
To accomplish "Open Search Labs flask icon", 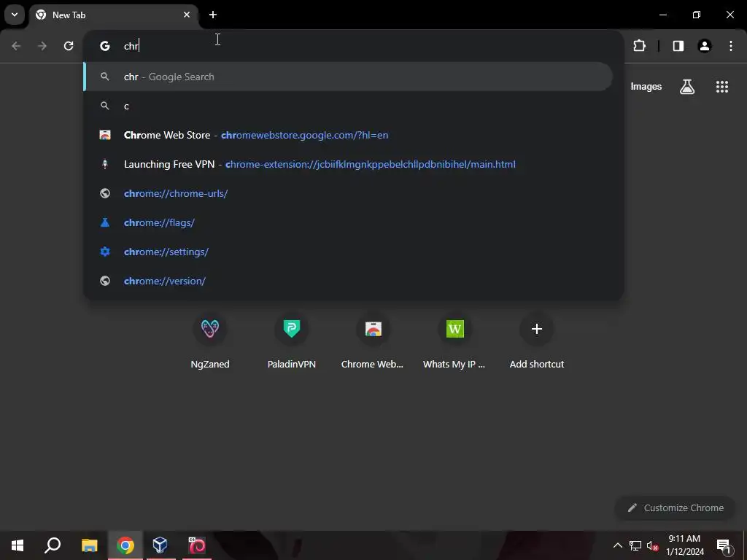I will coord(687,87).
